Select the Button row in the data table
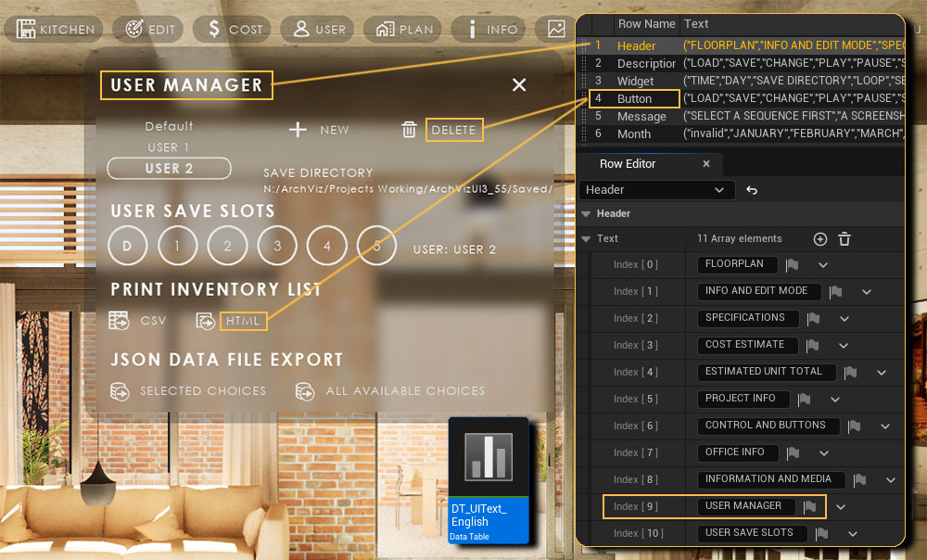Image resolution: width=927 pixels, height=560 pixels. point(635,98)
